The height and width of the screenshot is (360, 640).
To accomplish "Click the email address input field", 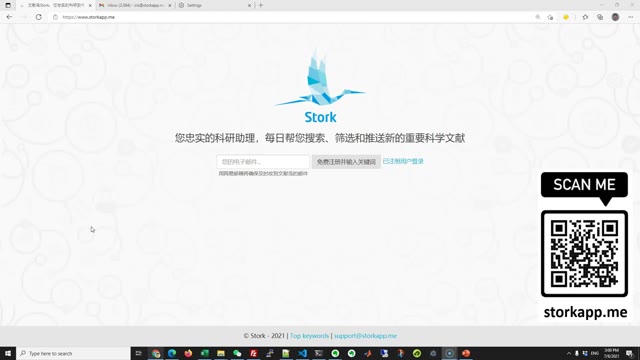I will coord(263,162).
